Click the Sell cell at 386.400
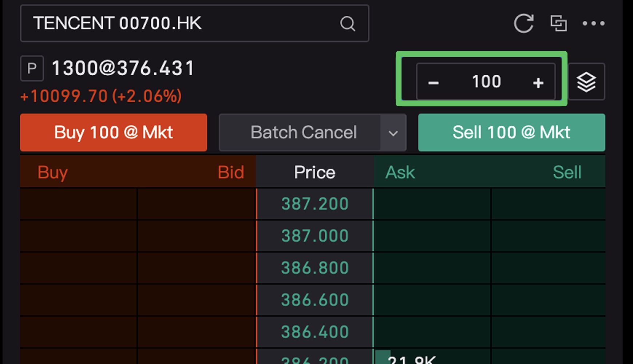This screenshot has height=364, width=633. (x=548, y=332)
